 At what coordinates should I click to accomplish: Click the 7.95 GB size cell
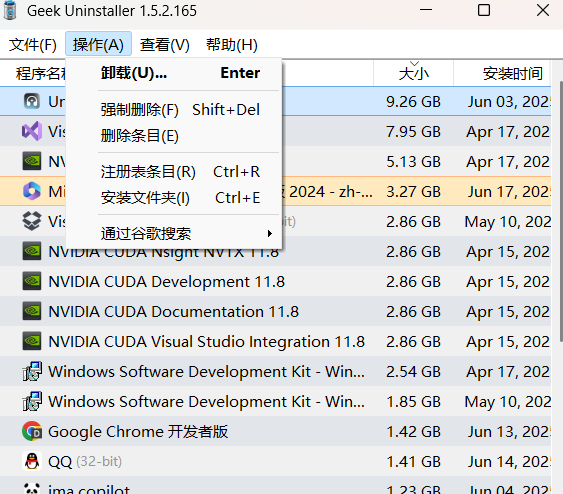[x=413, y=132]
